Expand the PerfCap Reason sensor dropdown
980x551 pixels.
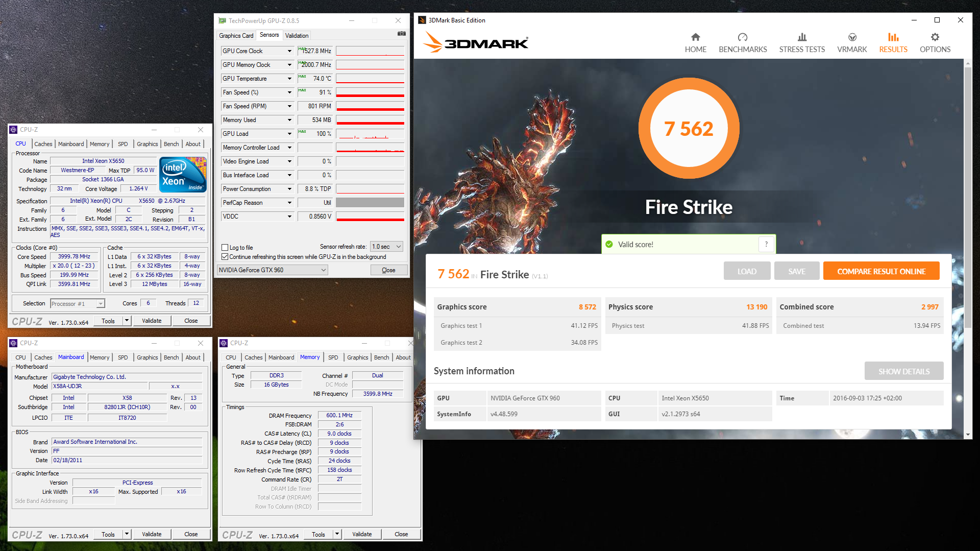click(289, 203)
